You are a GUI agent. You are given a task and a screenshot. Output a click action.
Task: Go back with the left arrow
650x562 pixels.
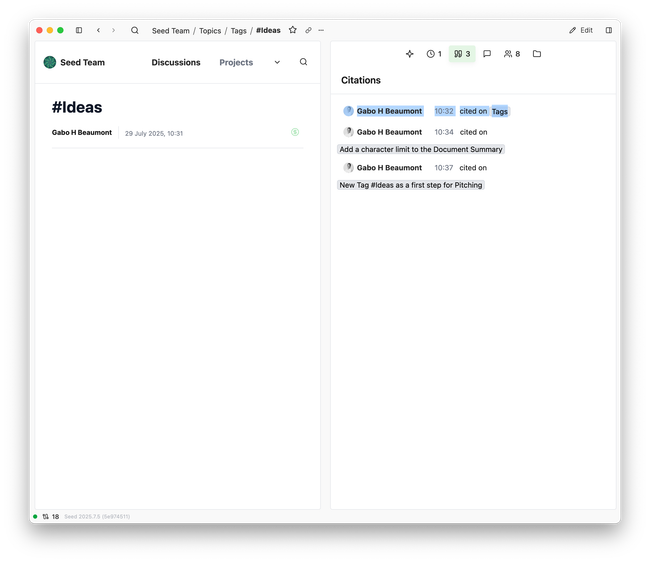[98, 30]
